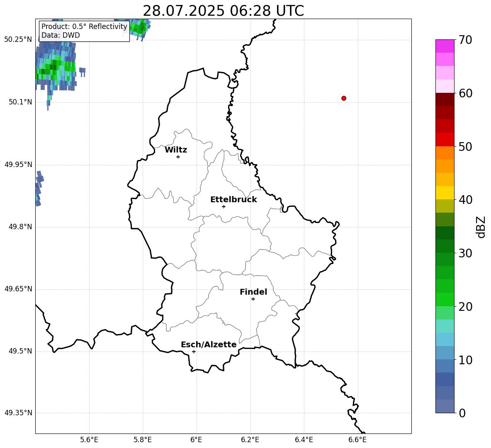Viewport: 491px width, 448px height.
Task: Click the Wiltz cross marker
Action: point(178,157)
